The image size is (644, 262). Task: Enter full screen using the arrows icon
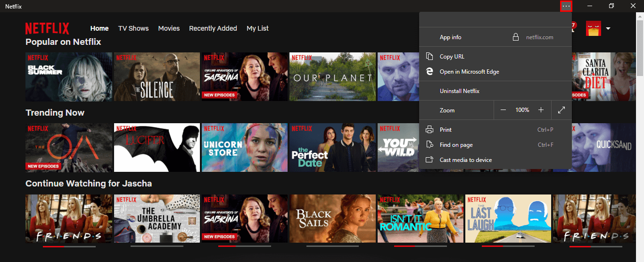tap(561, 110)
